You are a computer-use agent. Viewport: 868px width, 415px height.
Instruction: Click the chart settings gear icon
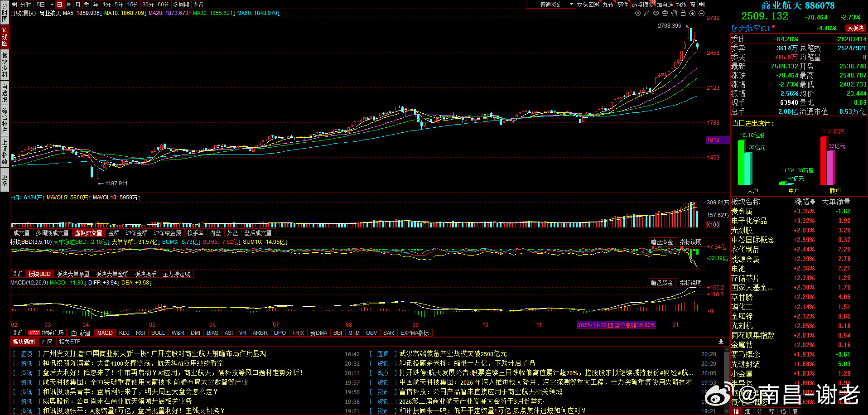pyautogui.click(x=638, y=14)
